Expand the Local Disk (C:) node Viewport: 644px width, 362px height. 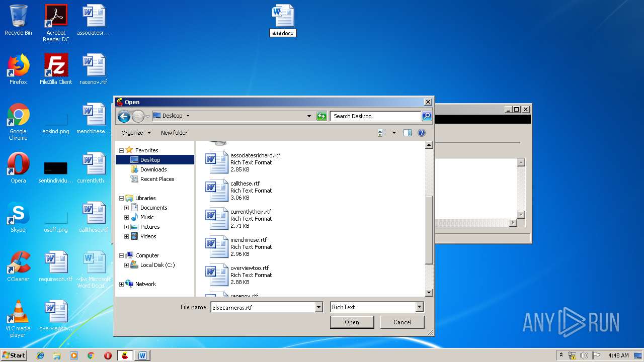click(126, 265)
